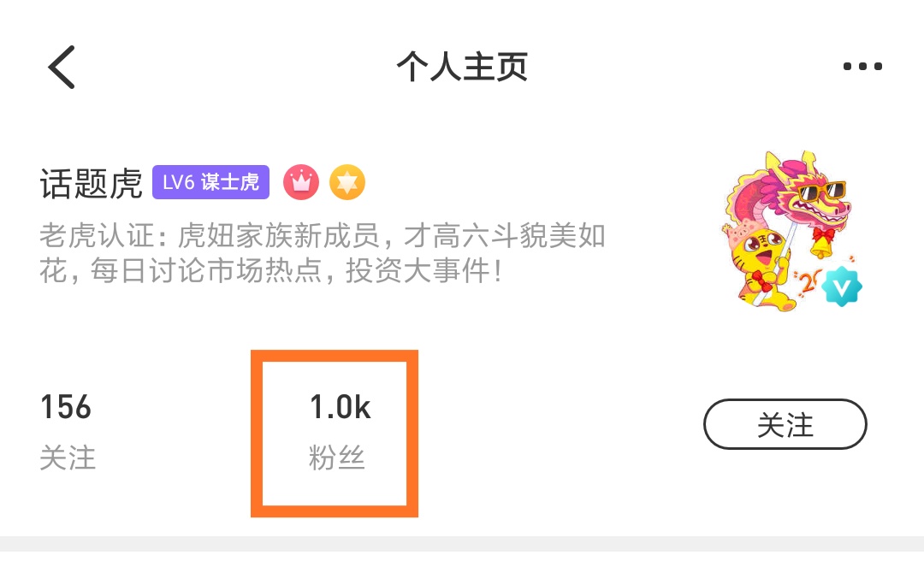924x561 pixels.
Task: Go back using the left arrow icon
Action: pos(62,68)
